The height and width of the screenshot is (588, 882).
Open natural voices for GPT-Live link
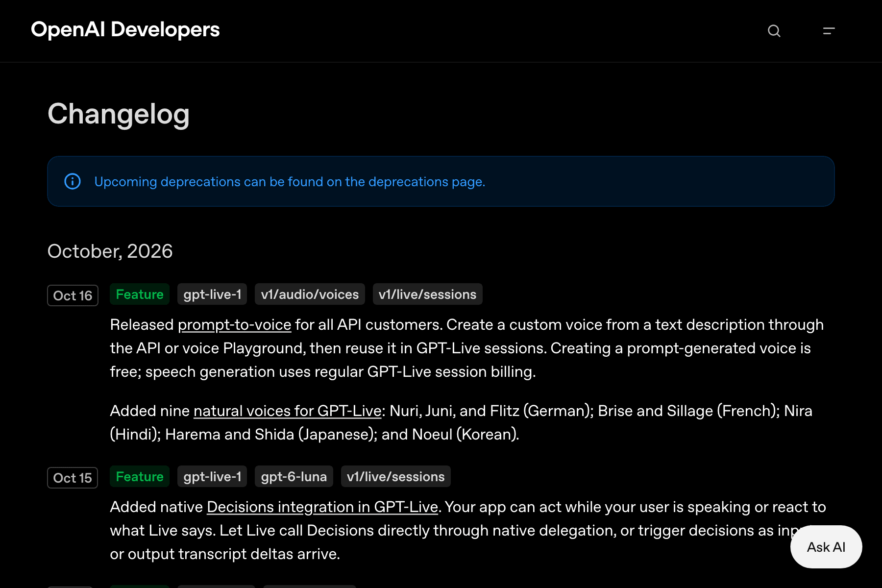(288, 411)
